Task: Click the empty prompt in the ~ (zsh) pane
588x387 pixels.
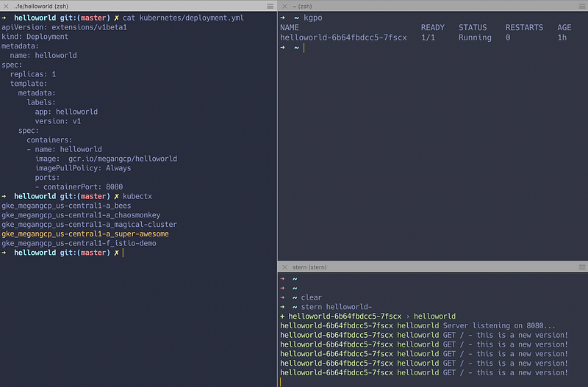Action: (293, 48)
